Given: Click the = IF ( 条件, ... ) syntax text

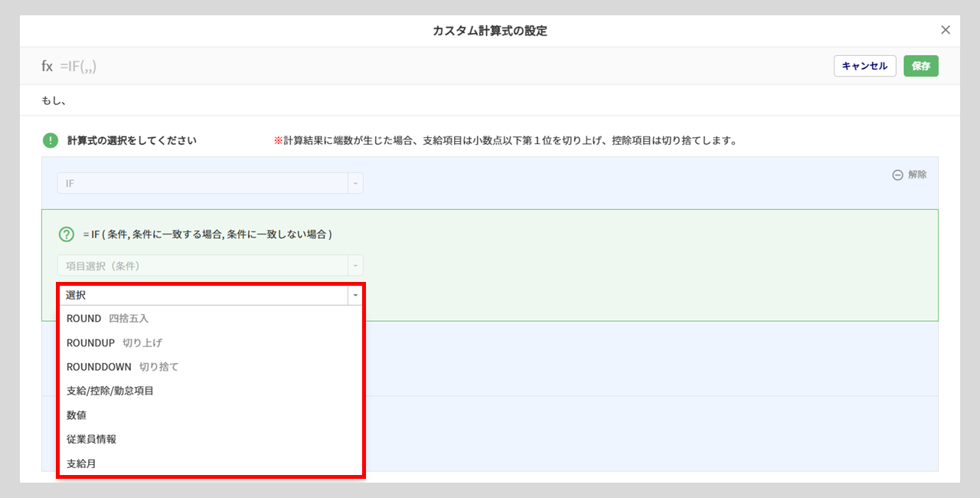Looking at the screenshot, I should point(207,234).
